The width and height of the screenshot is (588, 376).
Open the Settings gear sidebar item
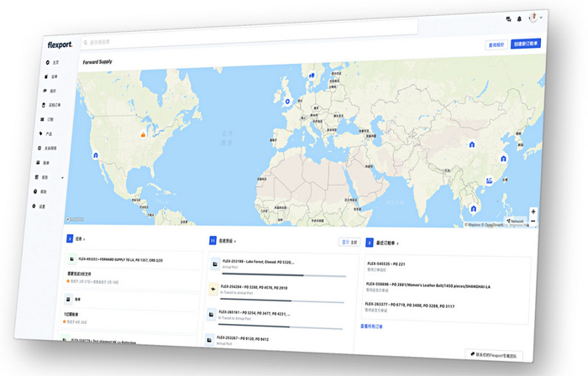click(39, 206)
